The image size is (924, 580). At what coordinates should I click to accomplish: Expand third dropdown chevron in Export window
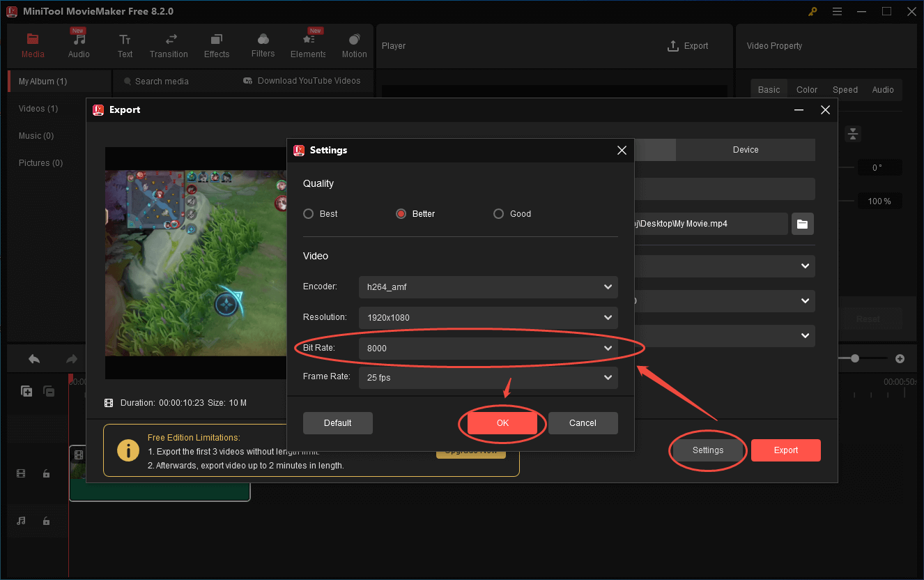[806, 335]
